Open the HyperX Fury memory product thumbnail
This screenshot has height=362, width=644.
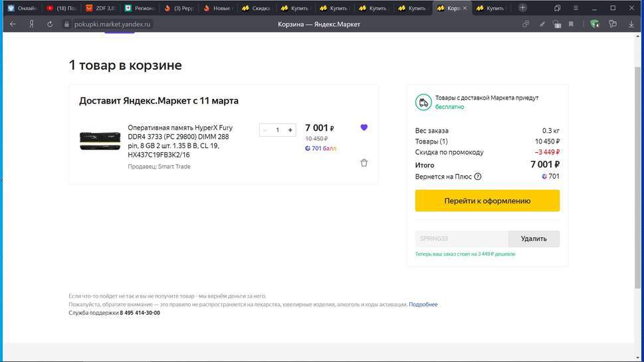(99, 141)
